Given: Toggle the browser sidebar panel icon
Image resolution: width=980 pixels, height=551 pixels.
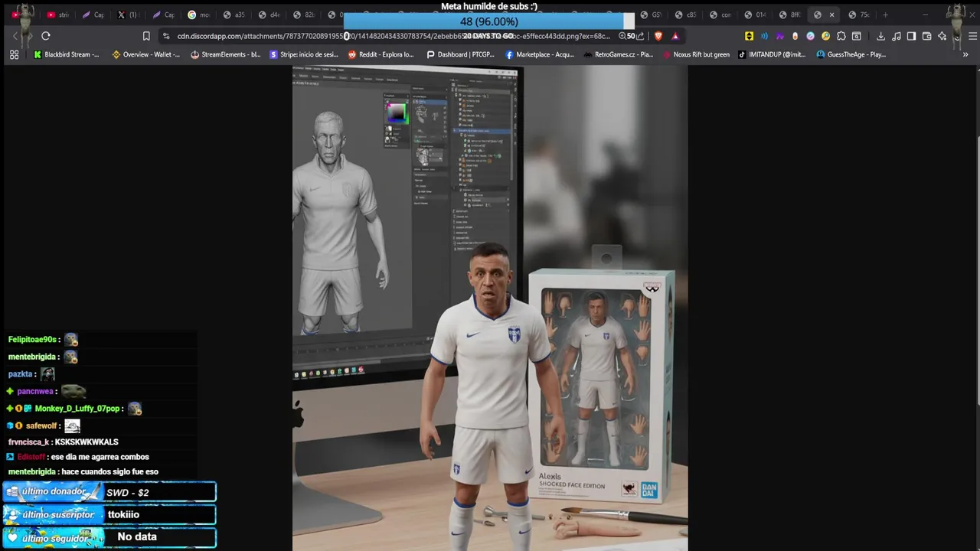Looking at the screenshot, I should [911, 36].
